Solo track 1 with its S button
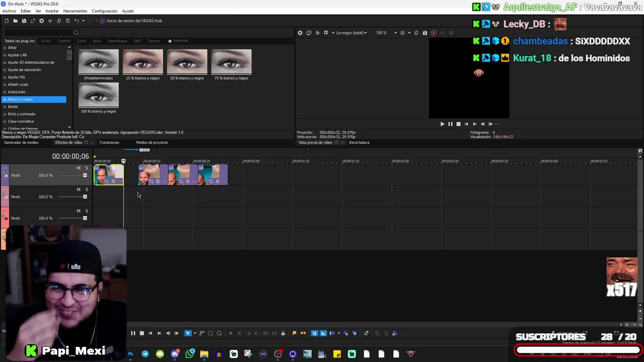 tap(87, 168)
